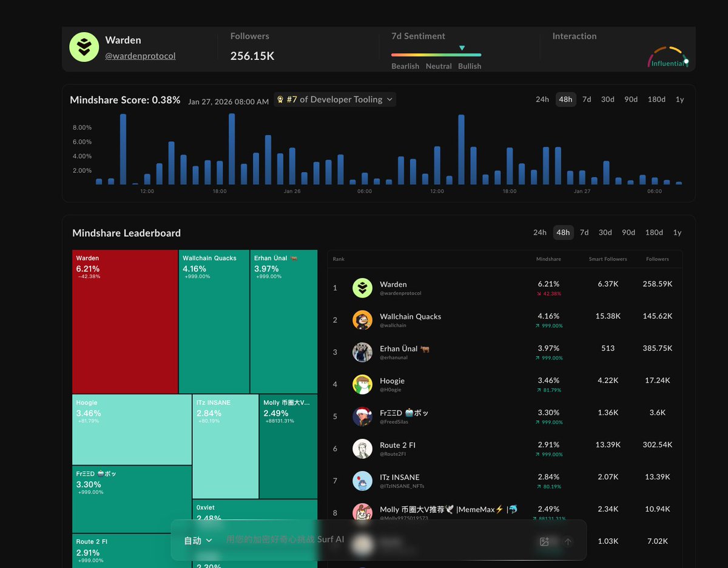
Task: Click the ITz INSANE treemap tile
Action: [226, 447]
